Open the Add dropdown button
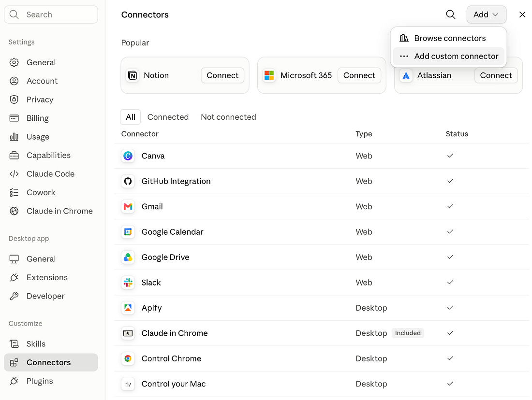Viewport: 532px width, 400px height. [x=486, y=14]
